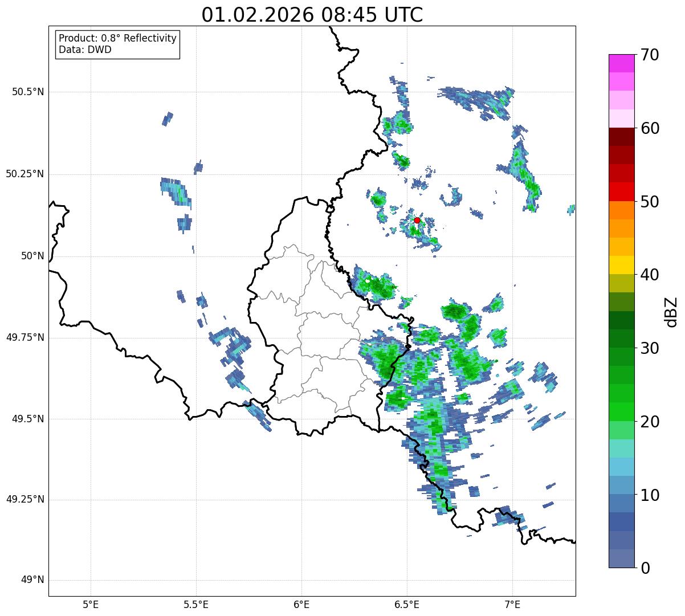Click the '50.5°N' latitude label
Screen dimensions: 685x616
click(28, 92)
